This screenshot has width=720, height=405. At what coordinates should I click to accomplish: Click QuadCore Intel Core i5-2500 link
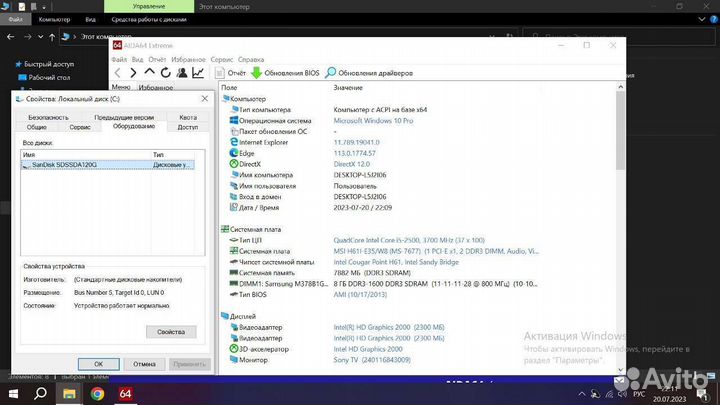pos(409,240)
